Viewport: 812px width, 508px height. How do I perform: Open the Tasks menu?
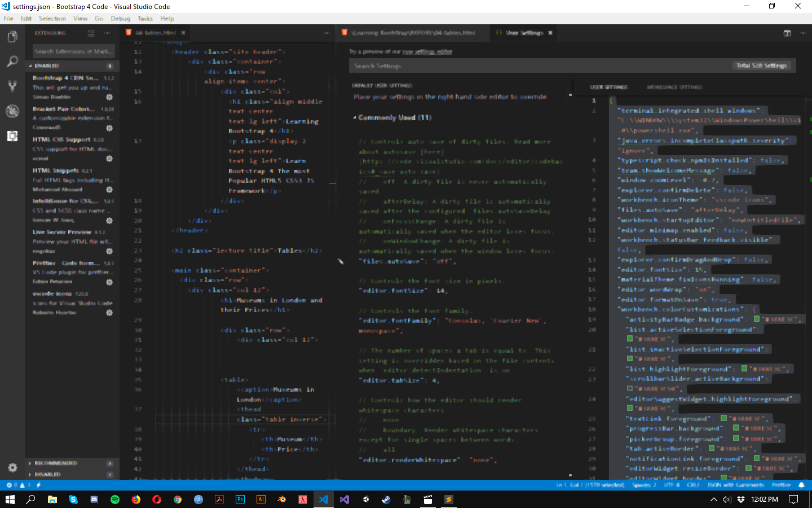pyautogui.click(x=145, y=19)
